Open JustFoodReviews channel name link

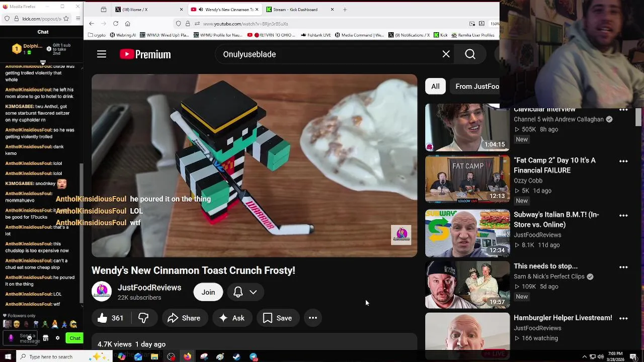click(149, 288)
